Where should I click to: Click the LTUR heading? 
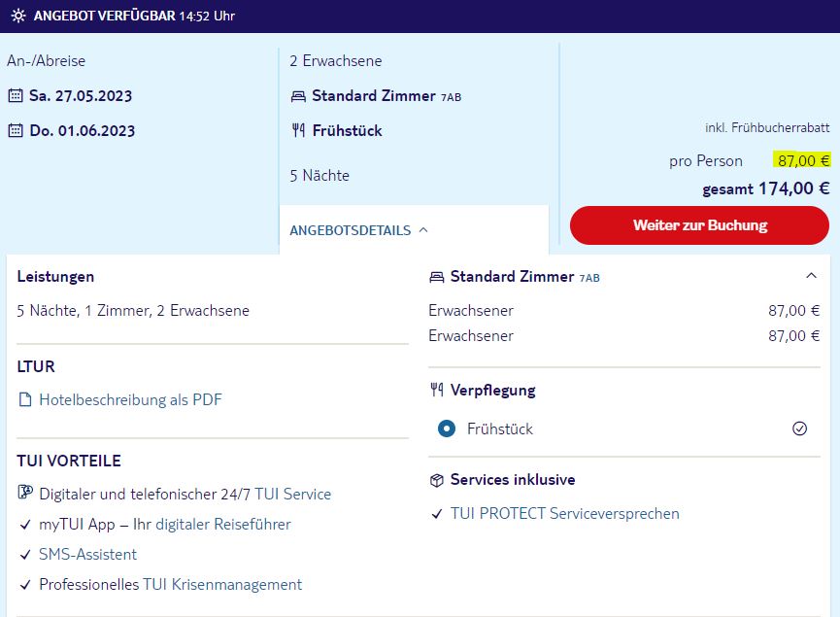pos(36,366)
